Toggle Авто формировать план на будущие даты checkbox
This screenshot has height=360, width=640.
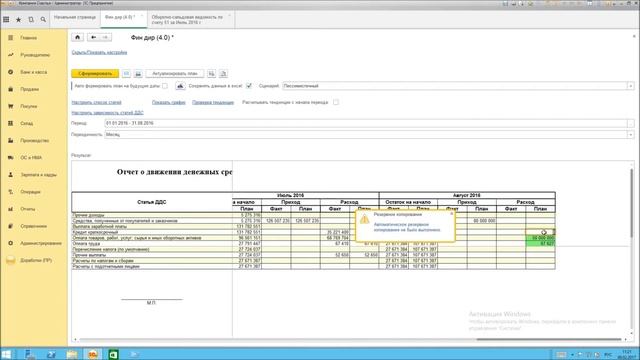[165, 86]
